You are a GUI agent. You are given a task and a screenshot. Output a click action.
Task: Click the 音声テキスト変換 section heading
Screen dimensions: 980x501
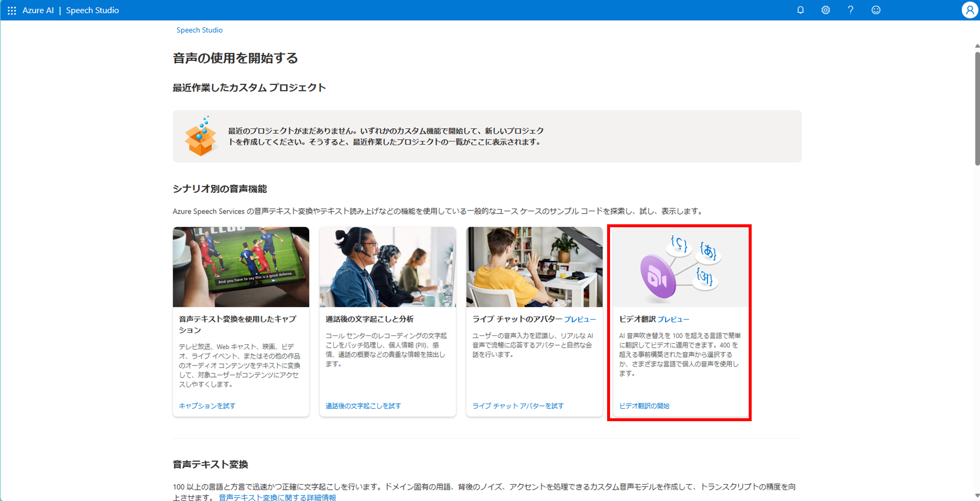click(x=210, y=464)
